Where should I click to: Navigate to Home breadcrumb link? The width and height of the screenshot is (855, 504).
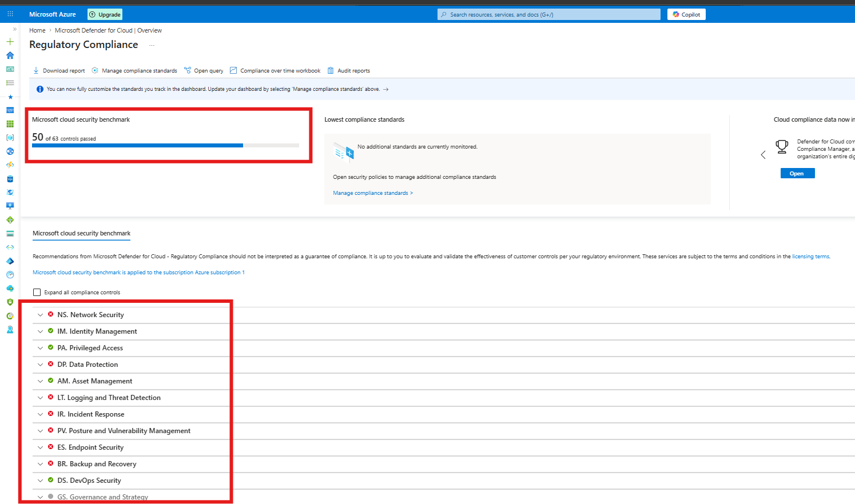click(x=37, y=30)
